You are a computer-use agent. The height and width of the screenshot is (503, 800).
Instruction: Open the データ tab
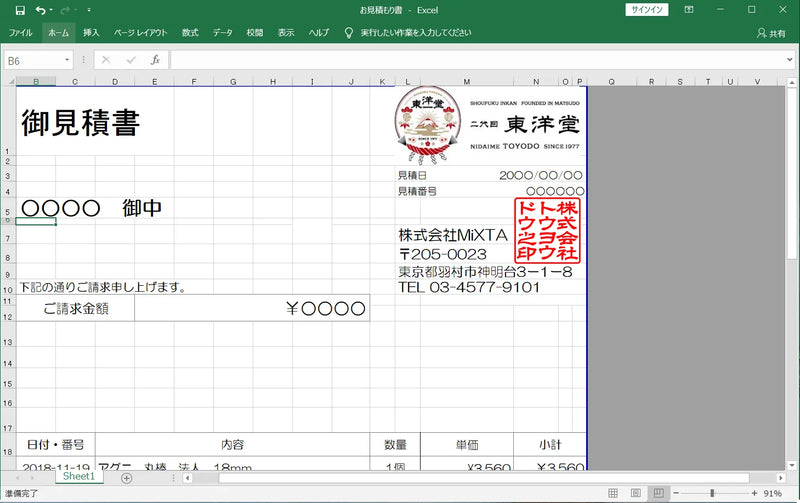[222, 33]
